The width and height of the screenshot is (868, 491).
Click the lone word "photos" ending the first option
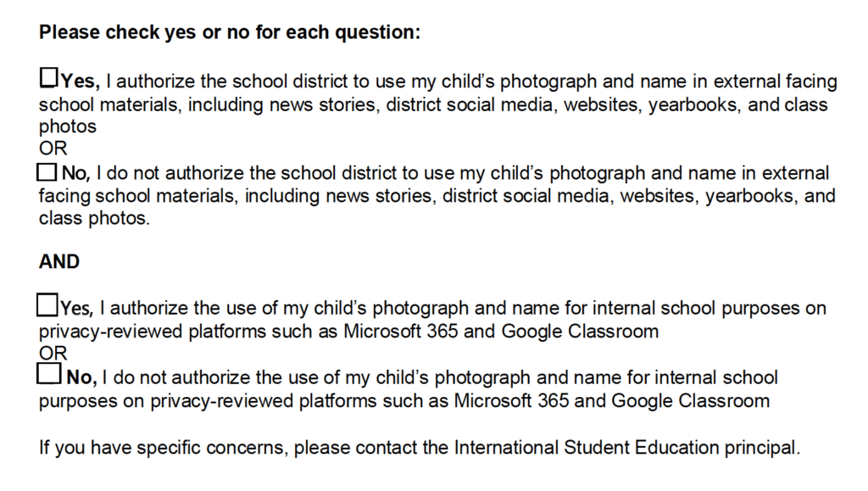click(68, 127)
